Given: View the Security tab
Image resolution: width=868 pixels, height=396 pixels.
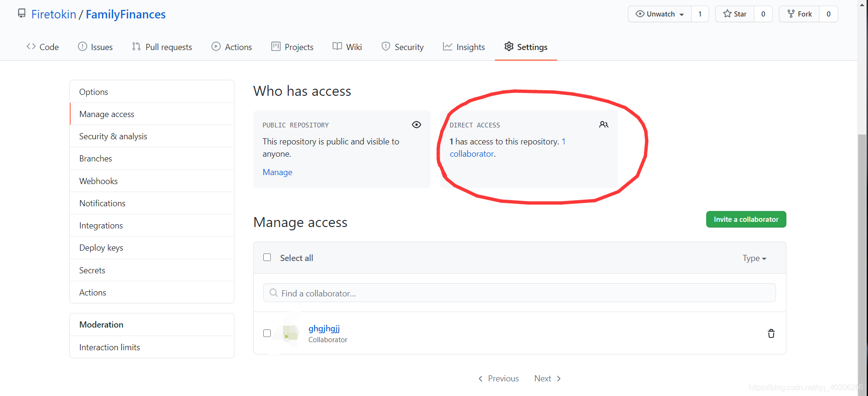Looking at the screenshot, I should click(402, 47).
